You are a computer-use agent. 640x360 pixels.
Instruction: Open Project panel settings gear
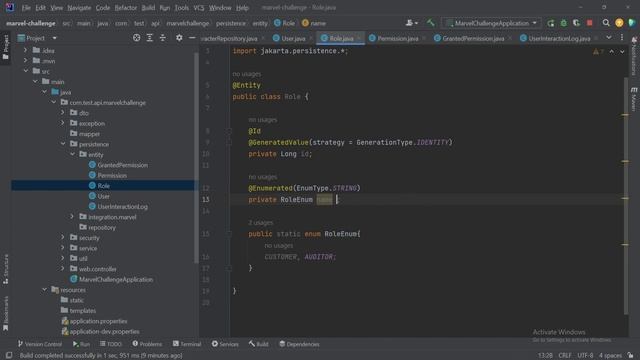(x=179, y=38)
